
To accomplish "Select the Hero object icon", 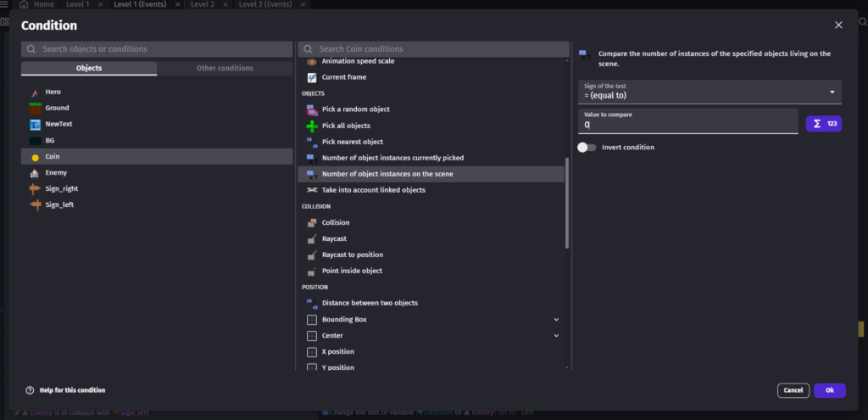I will click(36, 92).
